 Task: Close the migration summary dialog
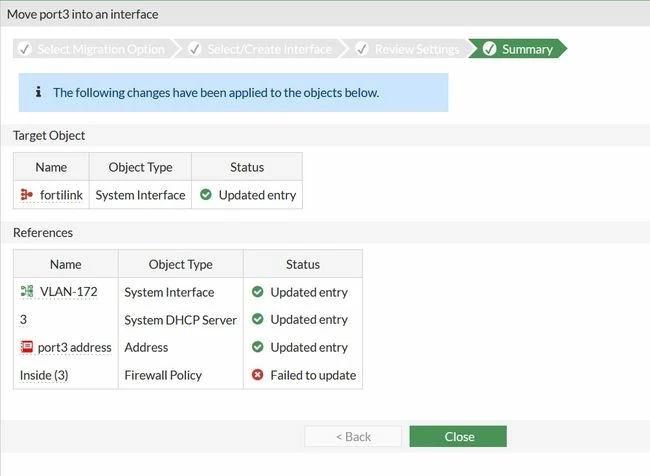[458, 436]
